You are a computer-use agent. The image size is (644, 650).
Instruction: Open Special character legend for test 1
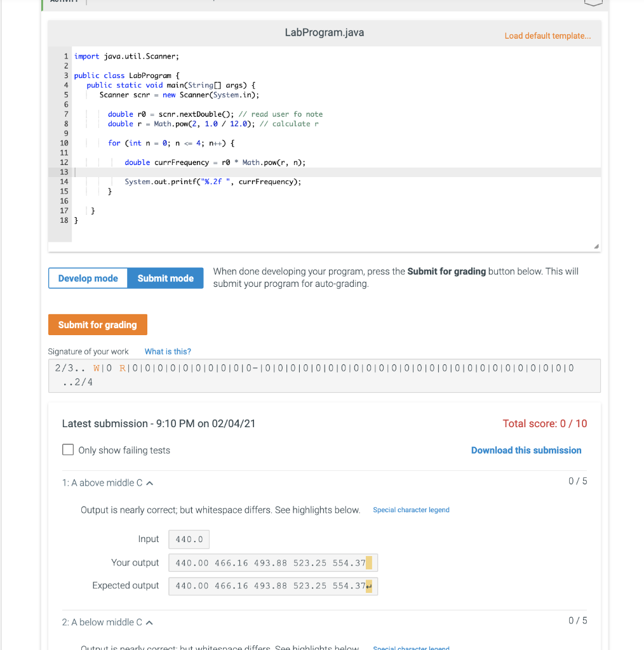411,509
